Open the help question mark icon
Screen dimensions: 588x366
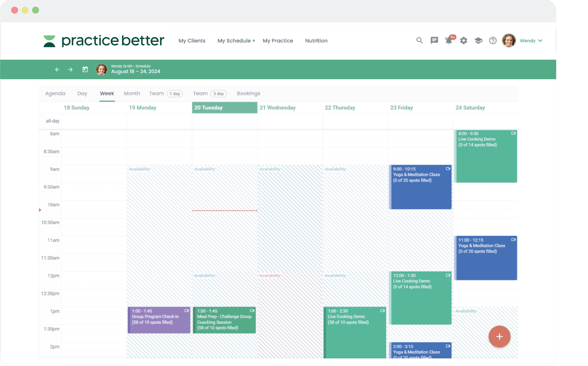(x=493, y=40)
